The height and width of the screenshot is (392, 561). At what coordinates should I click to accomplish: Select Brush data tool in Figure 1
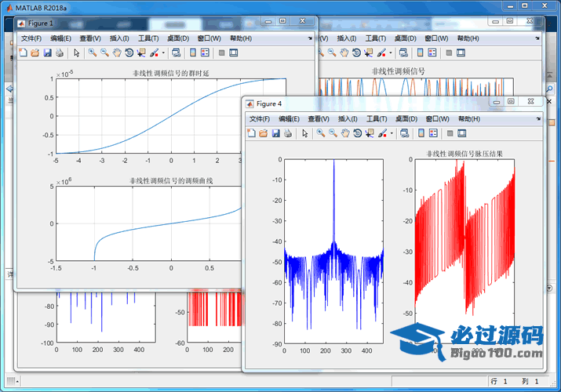click(x=155, y=53)
